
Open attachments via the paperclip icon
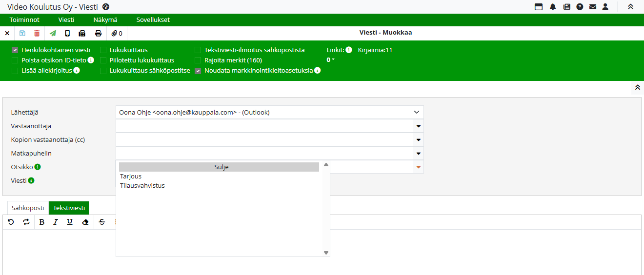click(117, 33)
